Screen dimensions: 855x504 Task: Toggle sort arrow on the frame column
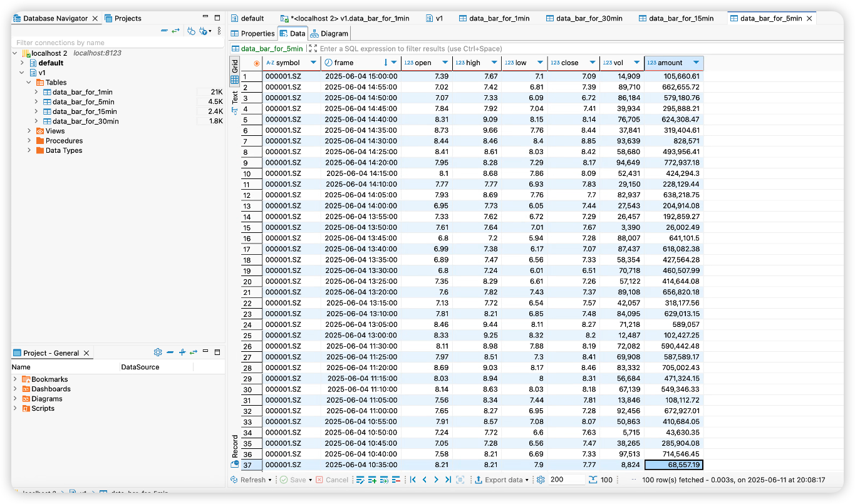[x=385, y=63]
